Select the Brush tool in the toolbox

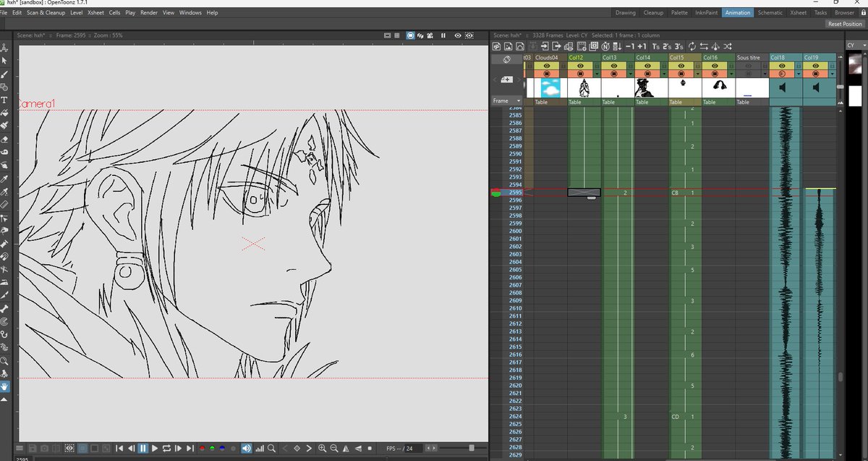coord(4,74)
